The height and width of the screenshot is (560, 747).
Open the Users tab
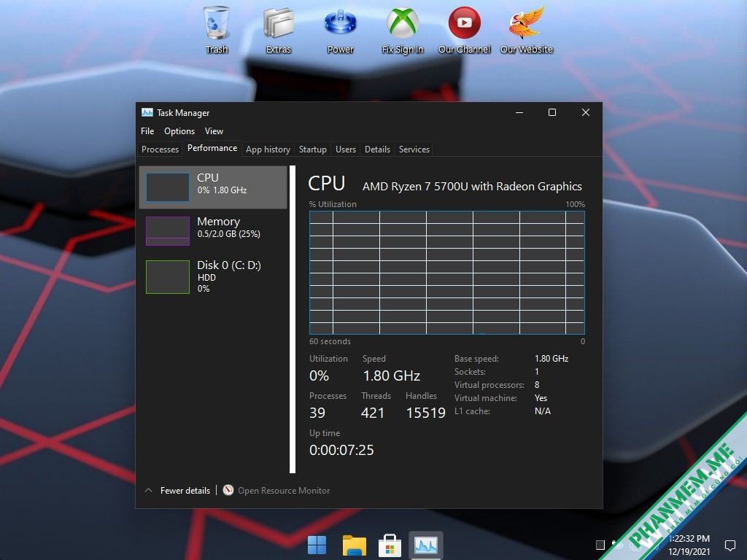point(345,149)
